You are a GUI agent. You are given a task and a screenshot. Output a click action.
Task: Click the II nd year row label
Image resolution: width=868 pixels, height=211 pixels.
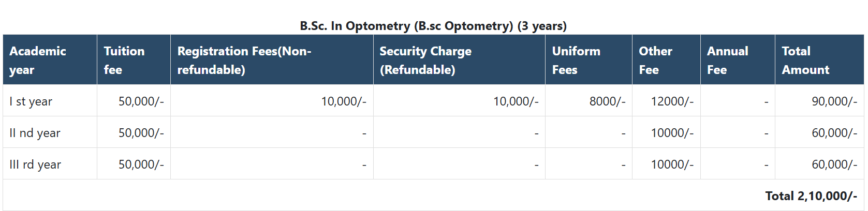pyautogui.click(x=35, y=133)
